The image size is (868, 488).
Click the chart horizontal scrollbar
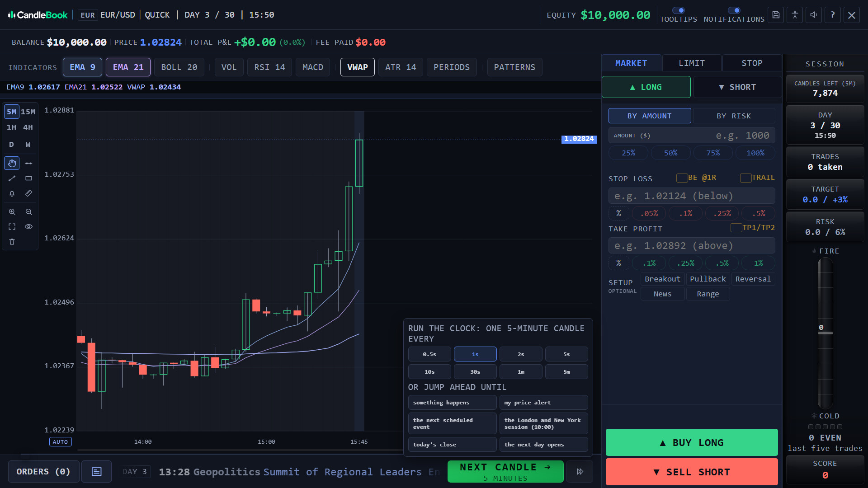point(240,450)
